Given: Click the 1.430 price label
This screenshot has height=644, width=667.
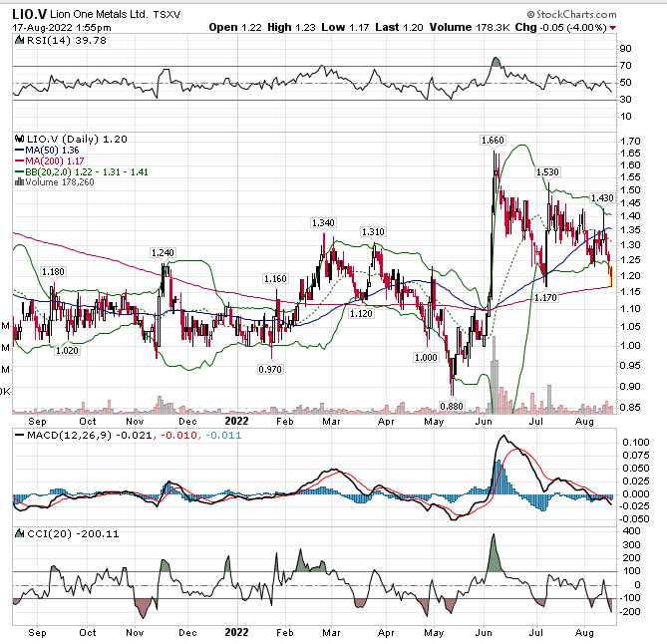Looking at the screenshot, I should pos(602,198).
